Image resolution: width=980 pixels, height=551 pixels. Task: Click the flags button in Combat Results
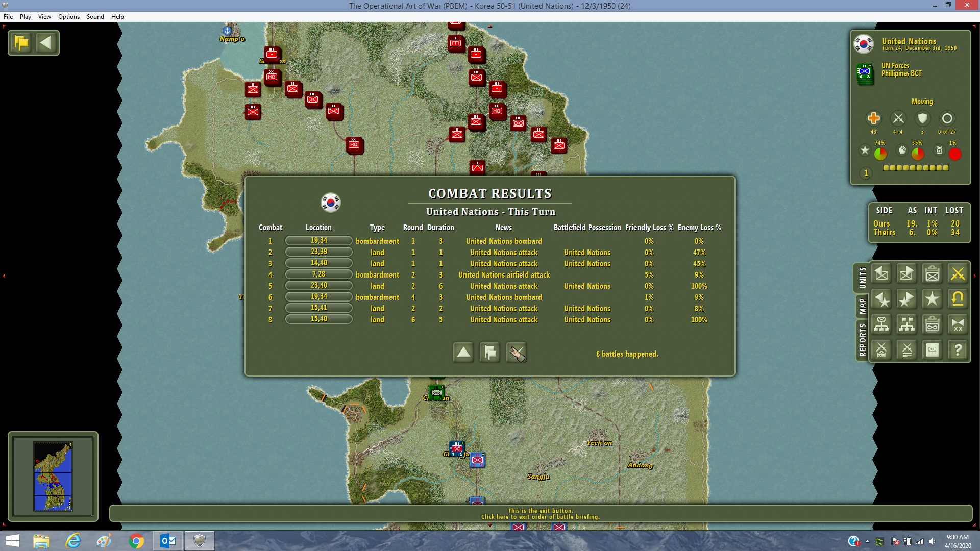(x=490, y=353)
